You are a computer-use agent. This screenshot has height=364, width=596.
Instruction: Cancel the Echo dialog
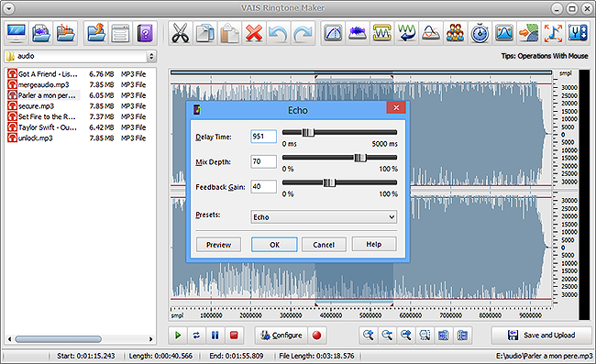[324, 244]
